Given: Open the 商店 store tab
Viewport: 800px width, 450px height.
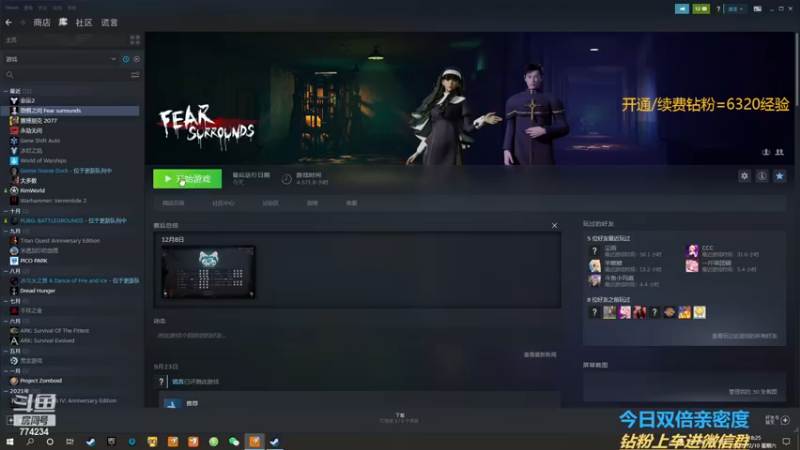Looking at the screenshot, I should [x=42, y=22].
